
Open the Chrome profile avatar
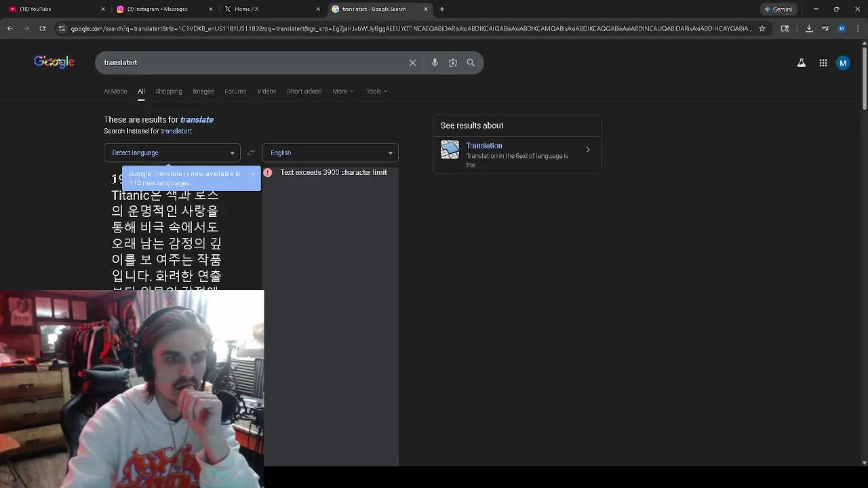[x=842, y=28]
